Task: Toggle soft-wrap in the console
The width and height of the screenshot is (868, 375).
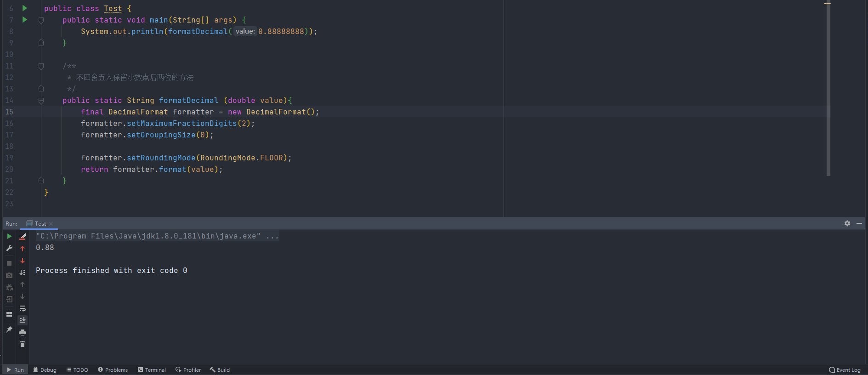Action: point(23,308)
